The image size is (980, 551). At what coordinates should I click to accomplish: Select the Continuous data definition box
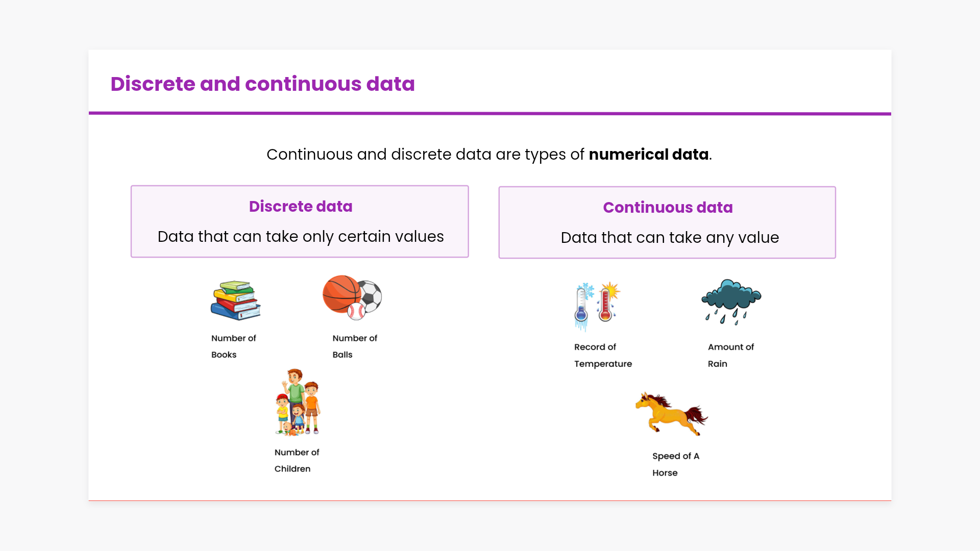point(667,222)
